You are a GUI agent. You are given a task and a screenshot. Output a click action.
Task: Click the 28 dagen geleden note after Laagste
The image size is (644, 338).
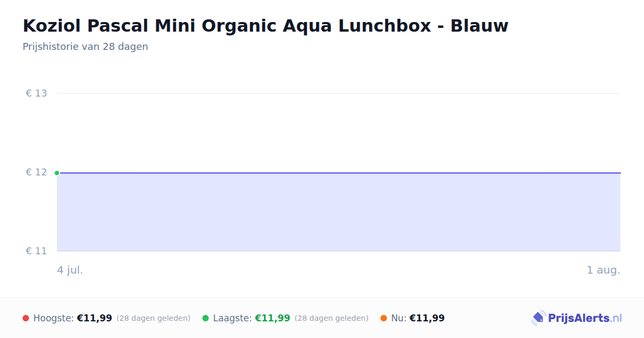(332, 318)
